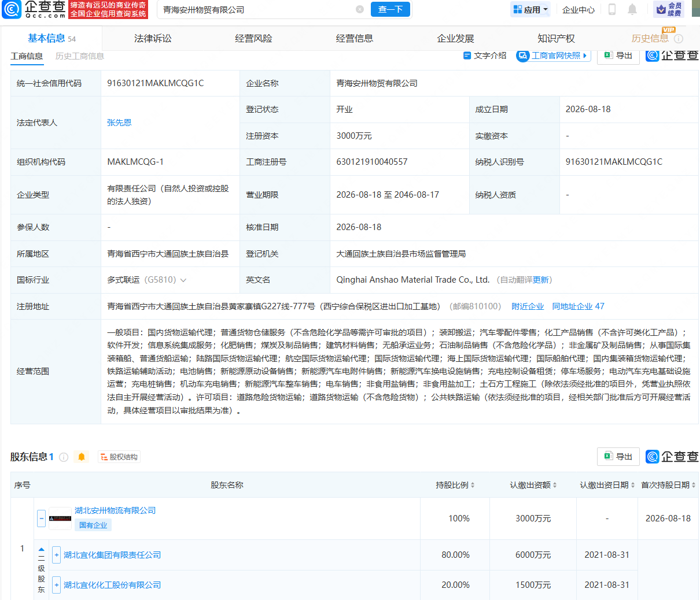Collapse the 湖北安州物流有限公司 shareholder row
This screenshot has height=600, width=700.
(42, 518)
